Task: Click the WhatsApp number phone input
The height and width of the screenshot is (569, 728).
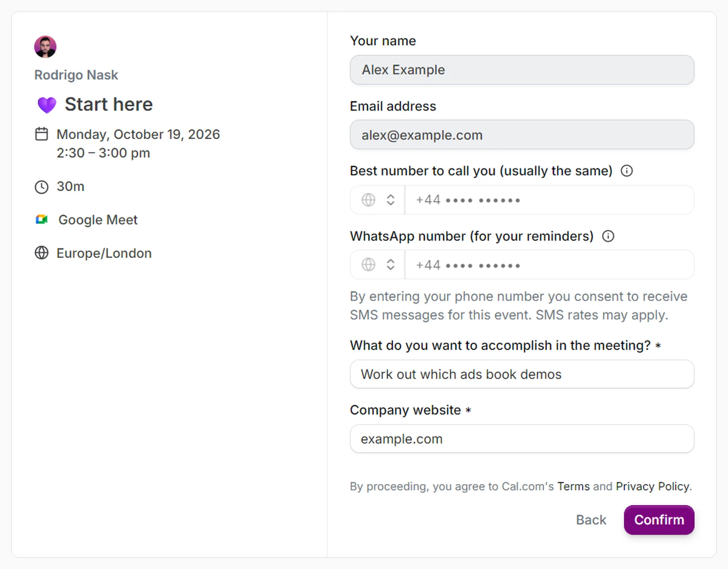Action: pos(549,265)
